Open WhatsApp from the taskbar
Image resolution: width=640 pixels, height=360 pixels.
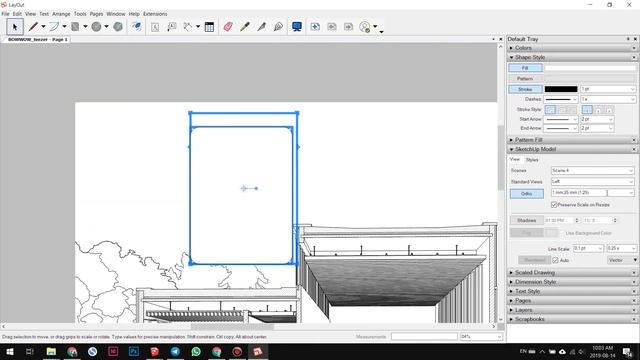[x=196, y=351]
